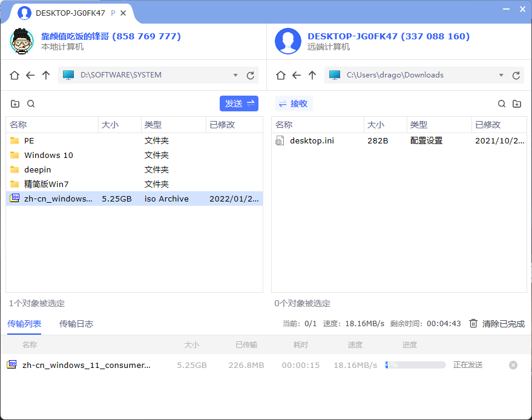This screenshot has height=420, width=532.
Task: Open the local path dropdown
Action: tap(235, 75)
